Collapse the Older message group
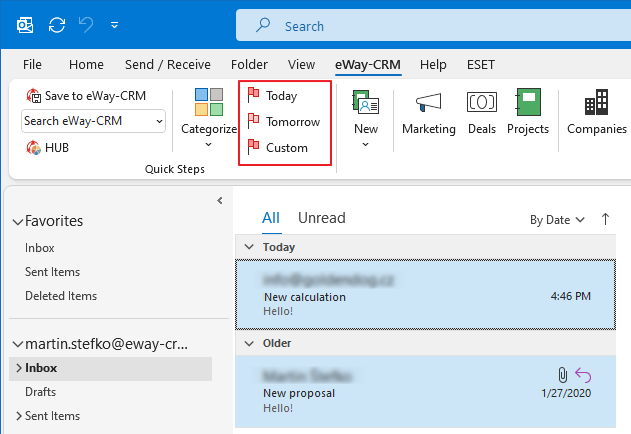 coord(249,343)
